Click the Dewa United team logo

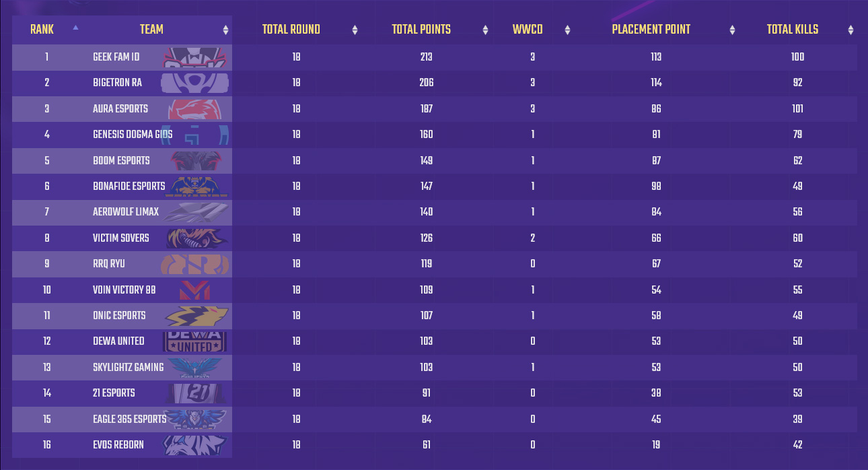195,341
